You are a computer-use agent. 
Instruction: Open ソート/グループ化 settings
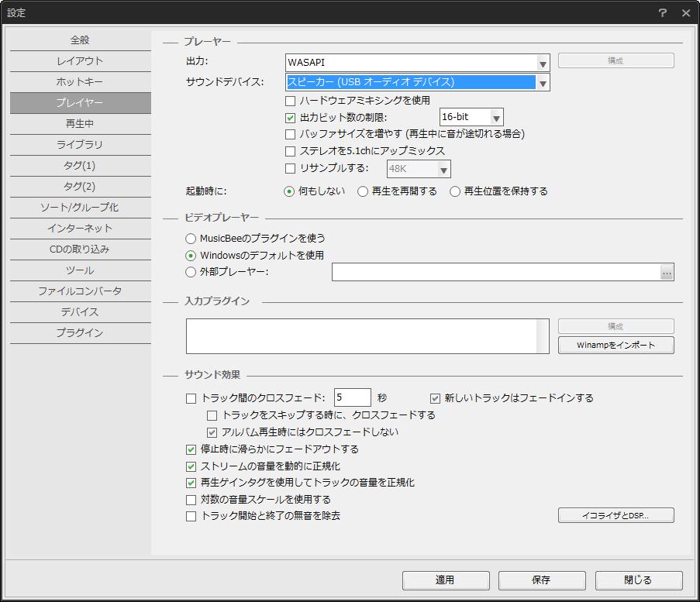point(81,208)
